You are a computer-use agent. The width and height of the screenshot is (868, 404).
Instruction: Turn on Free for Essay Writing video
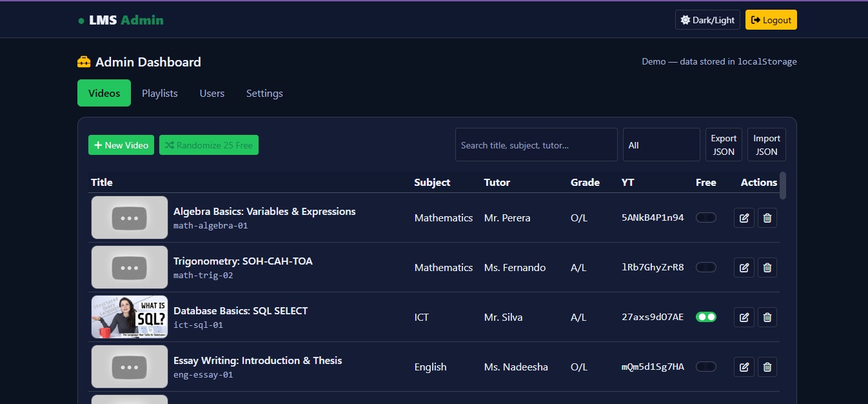pos(705,367)
